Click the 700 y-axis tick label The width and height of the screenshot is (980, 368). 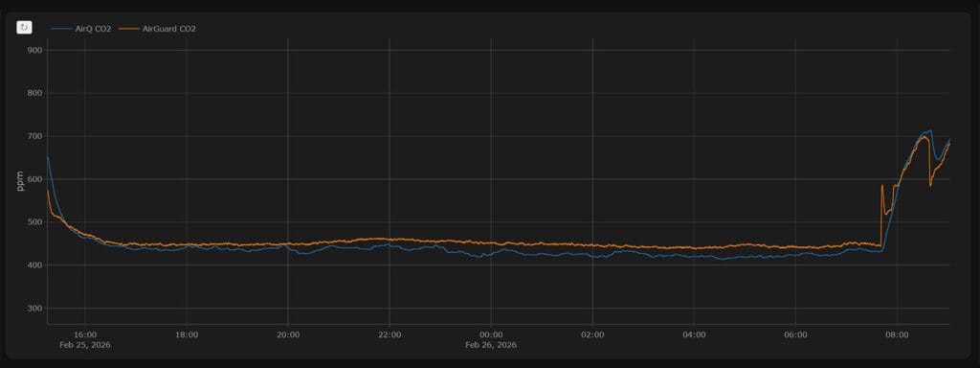point(35,136)
